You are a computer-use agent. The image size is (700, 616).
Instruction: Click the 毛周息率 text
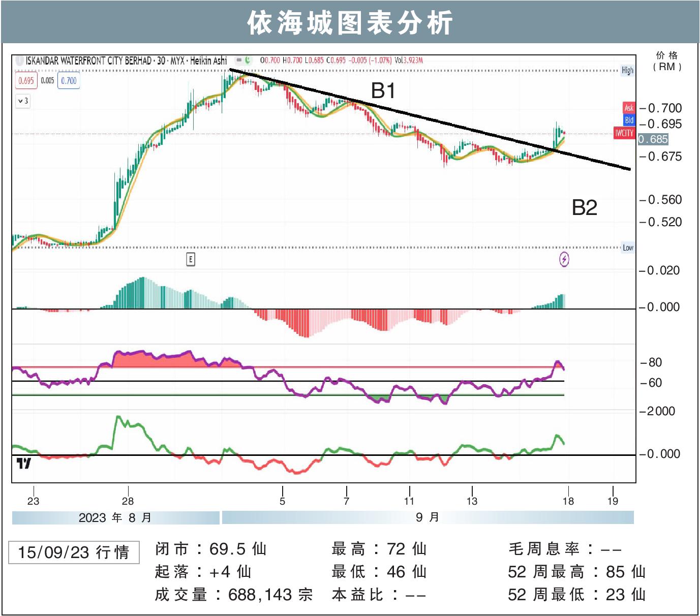click(x=565, y=549)
